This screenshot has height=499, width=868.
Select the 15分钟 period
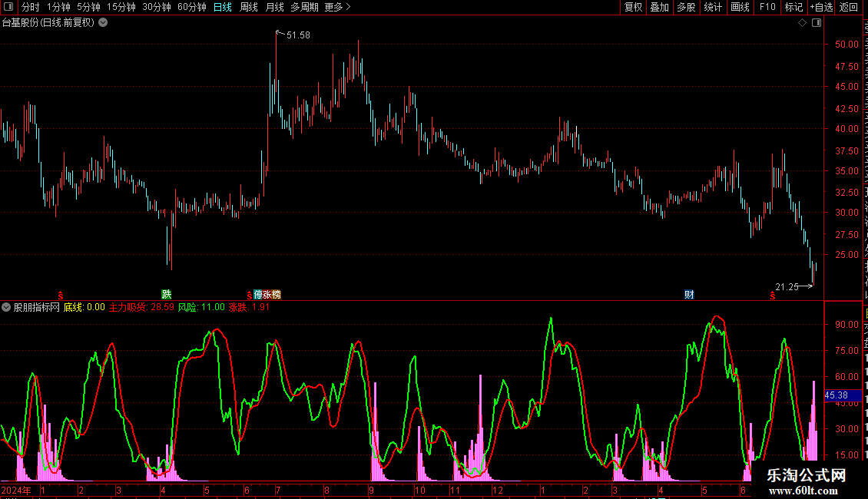point(121,7)
